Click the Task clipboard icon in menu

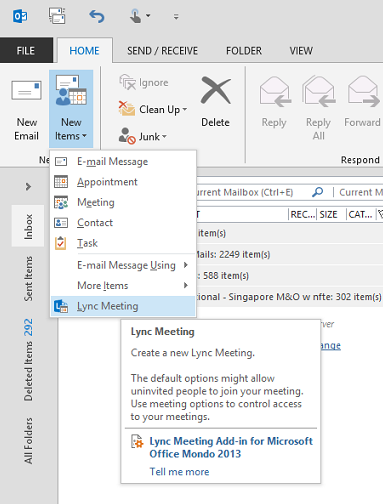coord(61,243)
